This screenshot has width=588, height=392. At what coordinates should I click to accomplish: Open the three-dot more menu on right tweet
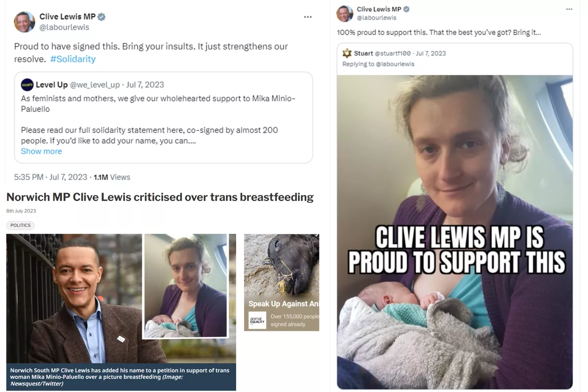point(569,9)
